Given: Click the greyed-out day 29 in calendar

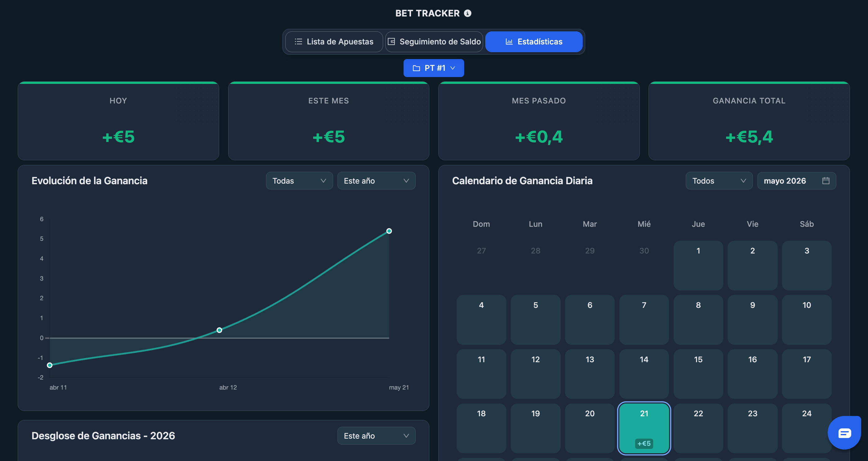Looking at the screenshot, I should point(590,265).
